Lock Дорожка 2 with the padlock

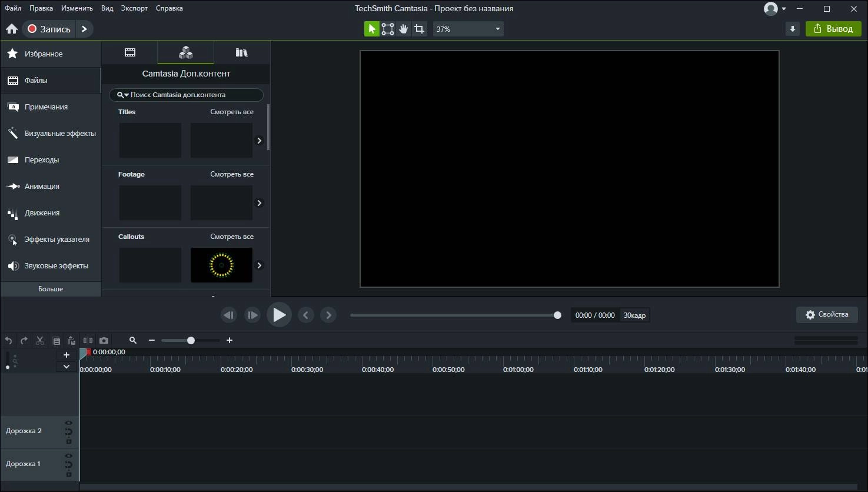click(x=69, y=441)
